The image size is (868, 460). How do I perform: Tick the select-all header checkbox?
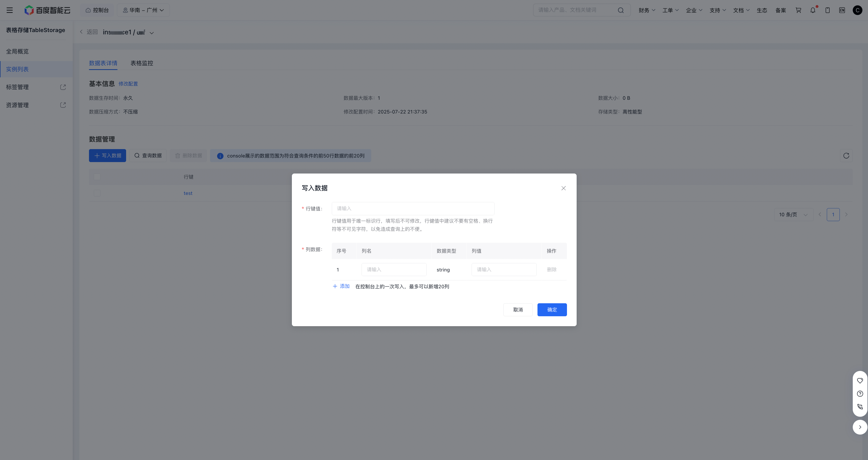pyautogui.click(x=97, y=177)
